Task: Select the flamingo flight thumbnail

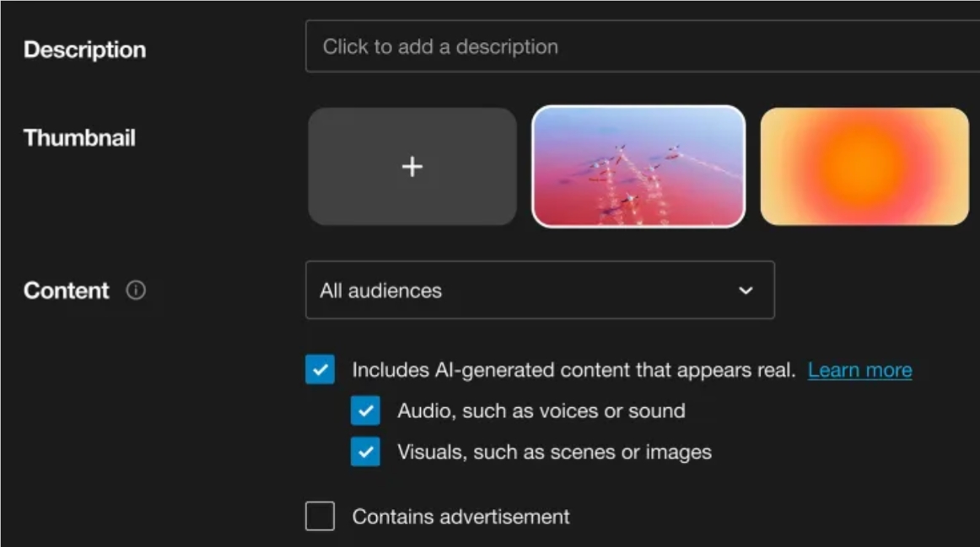Action: click(639, 166)
